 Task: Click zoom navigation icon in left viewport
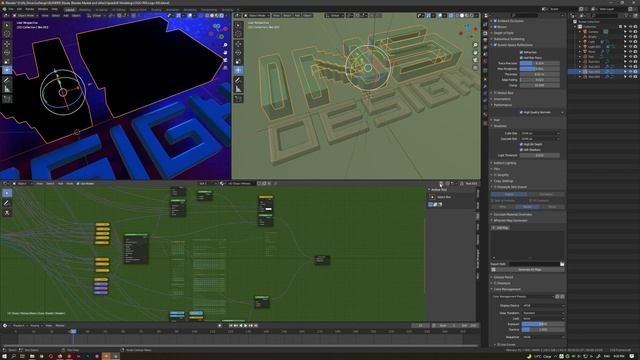click(225, 45)
